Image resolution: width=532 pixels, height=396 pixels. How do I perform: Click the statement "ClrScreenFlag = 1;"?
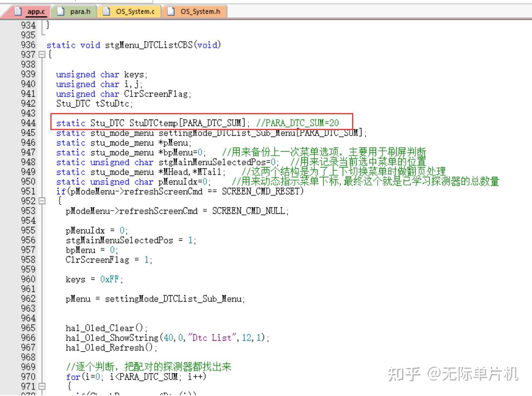point(109,259)
